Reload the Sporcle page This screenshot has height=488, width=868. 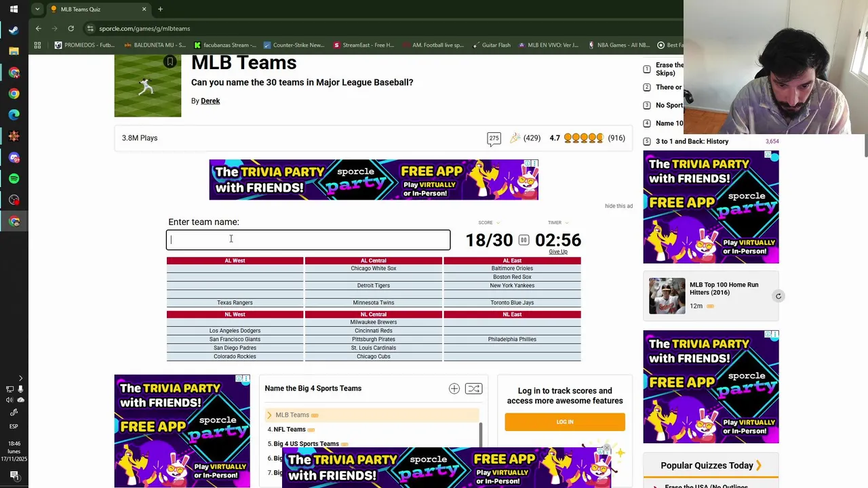(x=71, y=28)
